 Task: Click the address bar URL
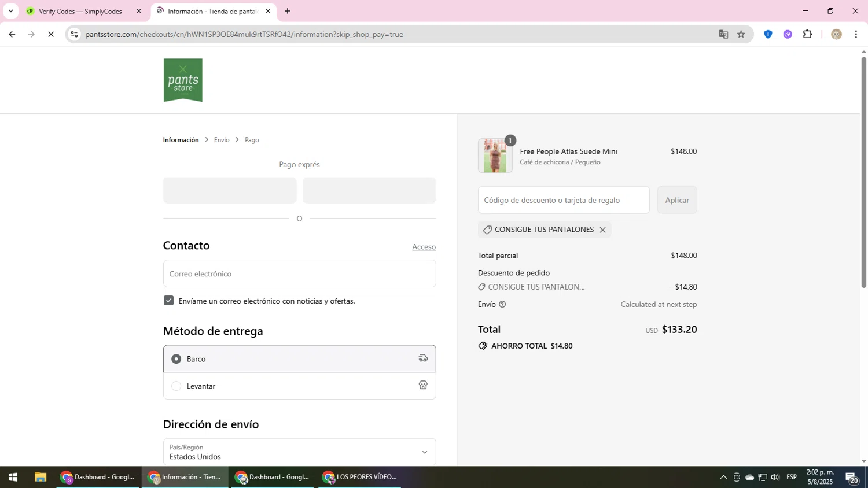click(244, 34)
